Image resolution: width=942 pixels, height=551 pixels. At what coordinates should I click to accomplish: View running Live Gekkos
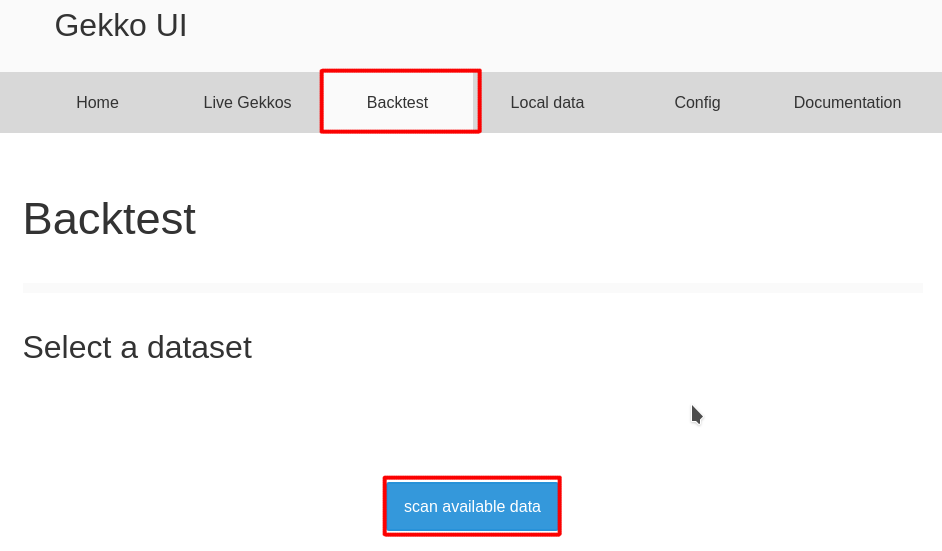(247, 102)
